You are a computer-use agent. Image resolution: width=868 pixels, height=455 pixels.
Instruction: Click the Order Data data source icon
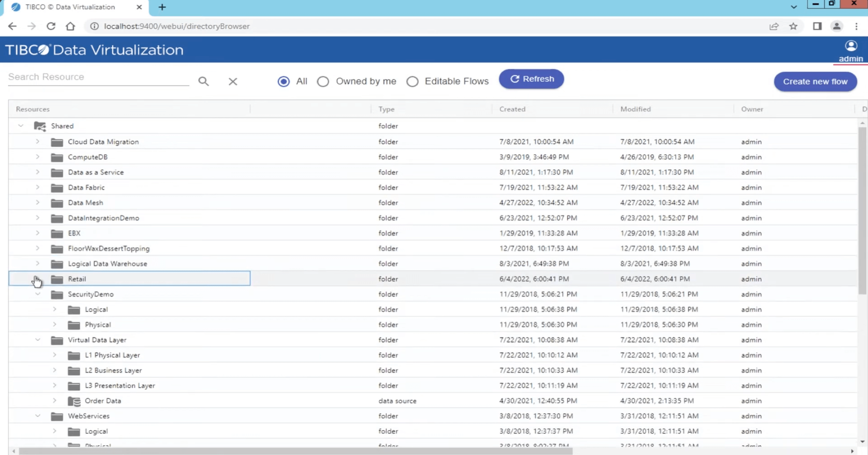click(74, 401)
